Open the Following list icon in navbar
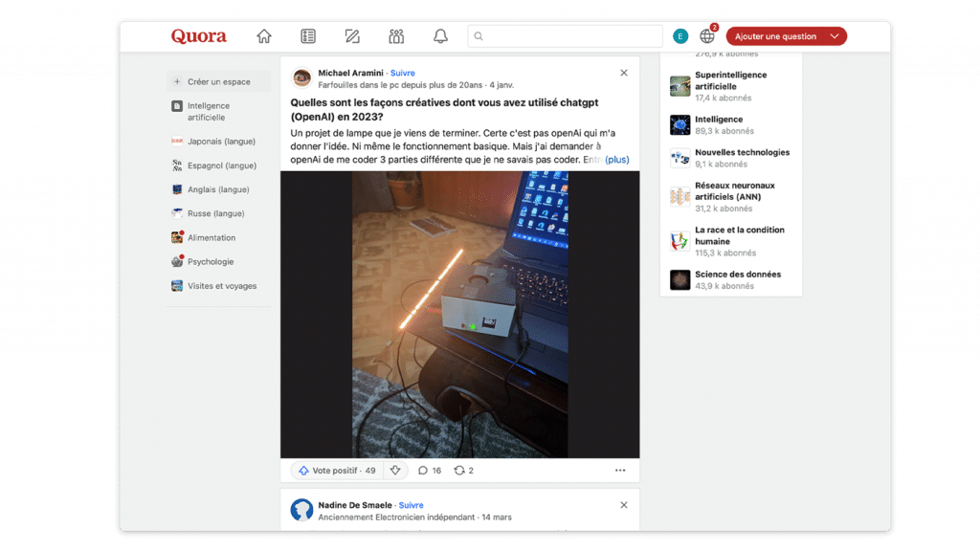This screenshot has height=551, width=980. [308, 36]
